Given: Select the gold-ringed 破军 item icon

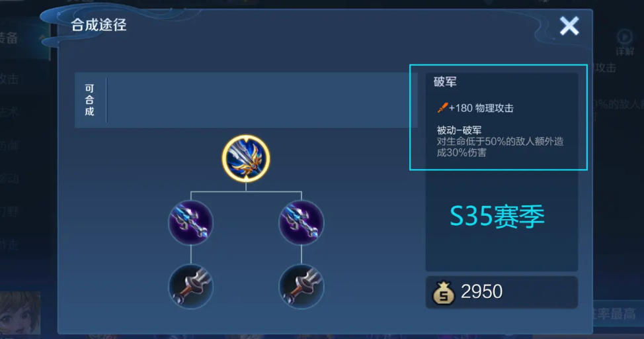Looking at the screenshot, I should pyautogui.click(x=246, y=158).
